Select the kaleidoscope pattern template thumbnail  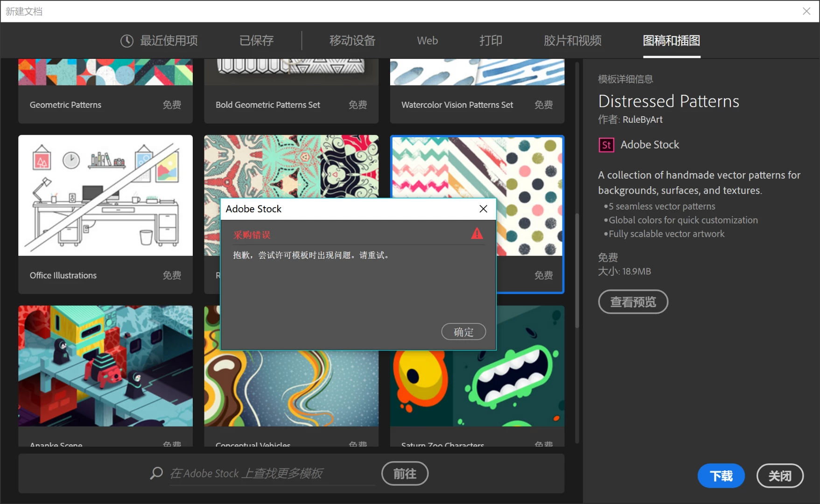[291, 166]
